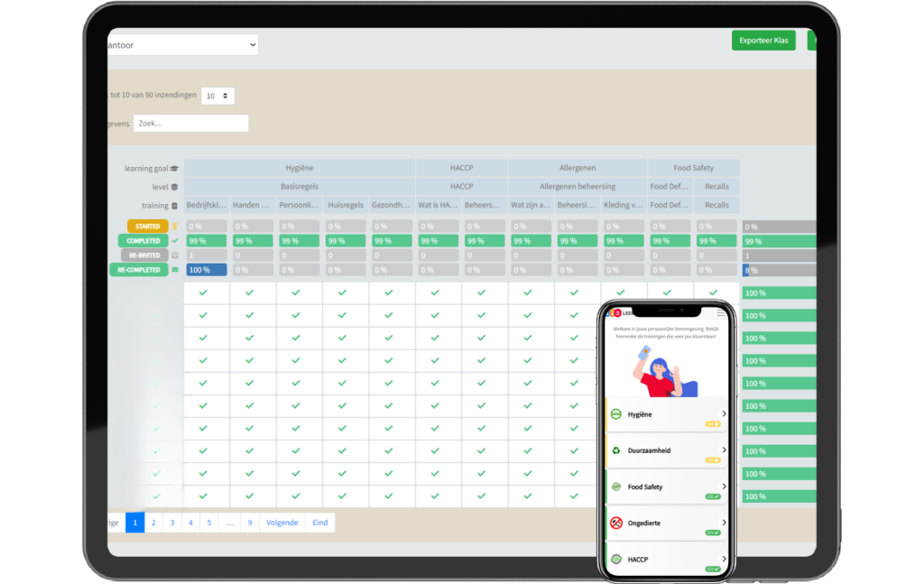This screenshot has height=584, width=924.
Task: Click the learning goal graduation cap icon
Action: pyautogui.click(x=174, y=169)
